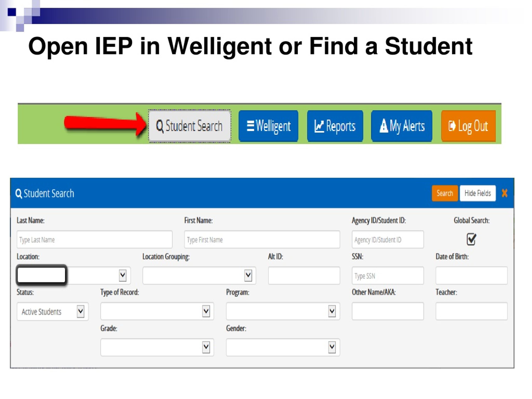Click the warning triangle icon on My Alerts

(384, 126)
